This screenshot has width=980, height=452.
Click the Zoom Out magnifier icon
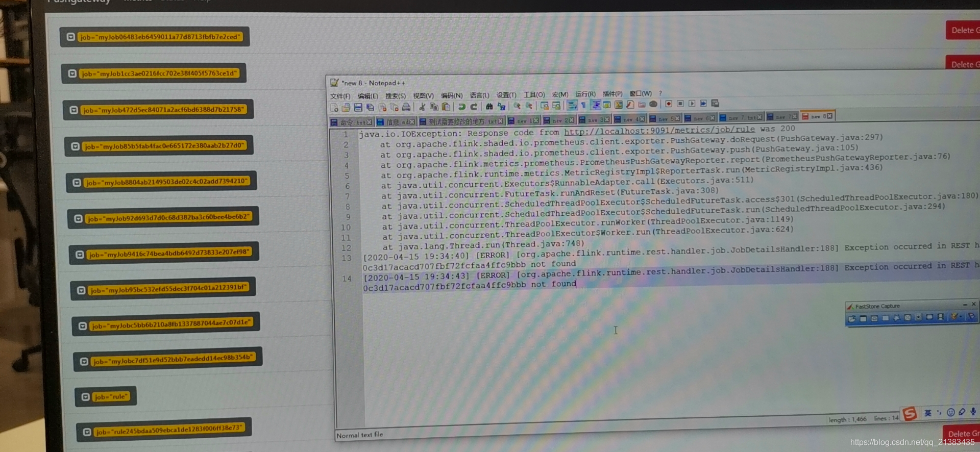click(x=529, y=106)
